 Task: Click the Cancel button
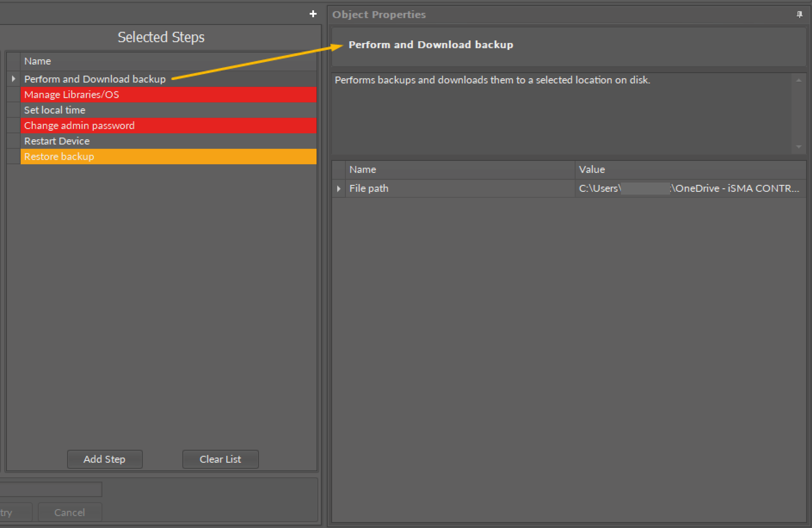coord(70,512)
